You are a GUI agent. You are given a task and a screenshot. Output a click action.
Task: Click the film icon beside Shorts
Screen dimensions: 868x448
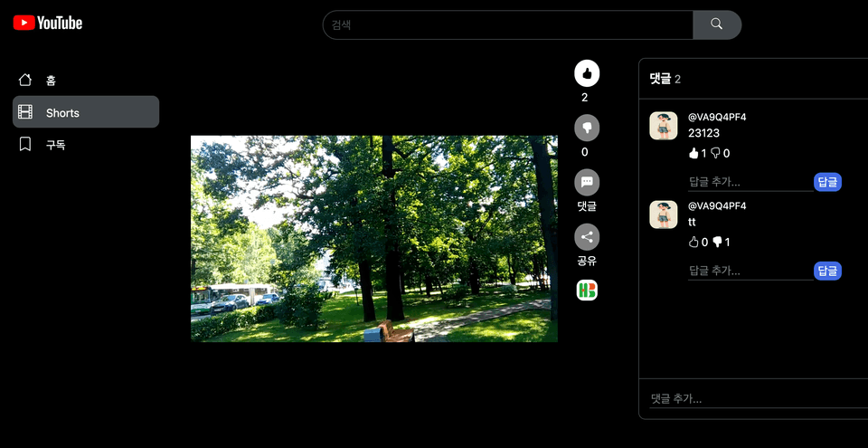pos(25,112)
